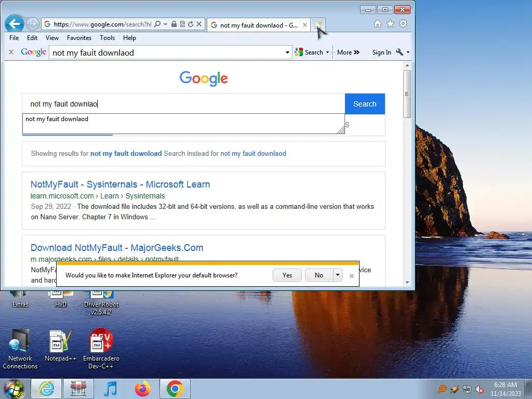Click into the Google page search box
532x399 pixels.
click(x=183, y=104)
